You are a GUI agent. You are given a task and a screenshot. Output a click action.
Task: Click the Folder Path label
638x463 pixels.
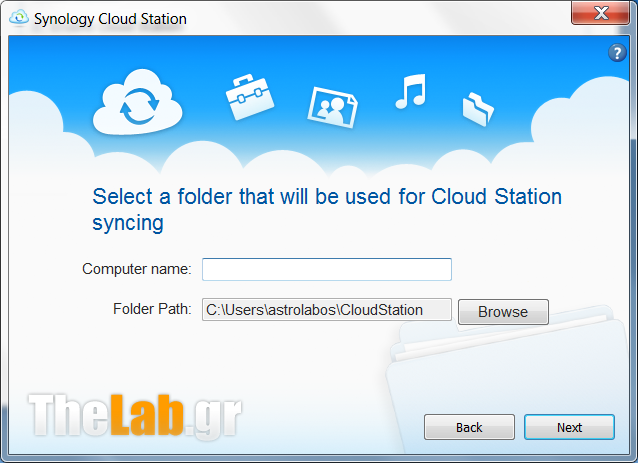click(x=152, y=309)
